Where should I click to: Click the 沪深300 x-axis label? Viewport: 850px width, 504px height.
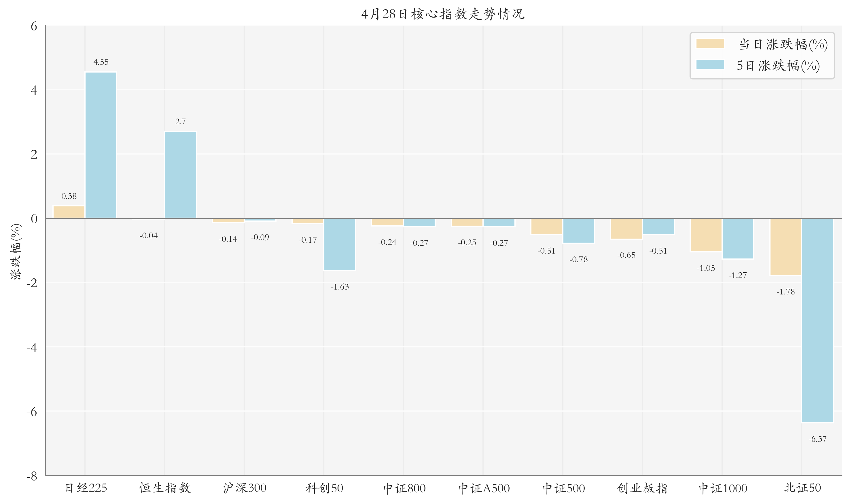(x=244, y=488)
